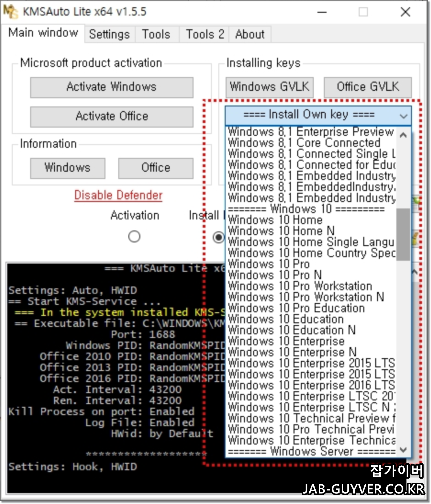Switch to the Main window tab
Viewport: 431px width, 504px height.
coord(43,33)
